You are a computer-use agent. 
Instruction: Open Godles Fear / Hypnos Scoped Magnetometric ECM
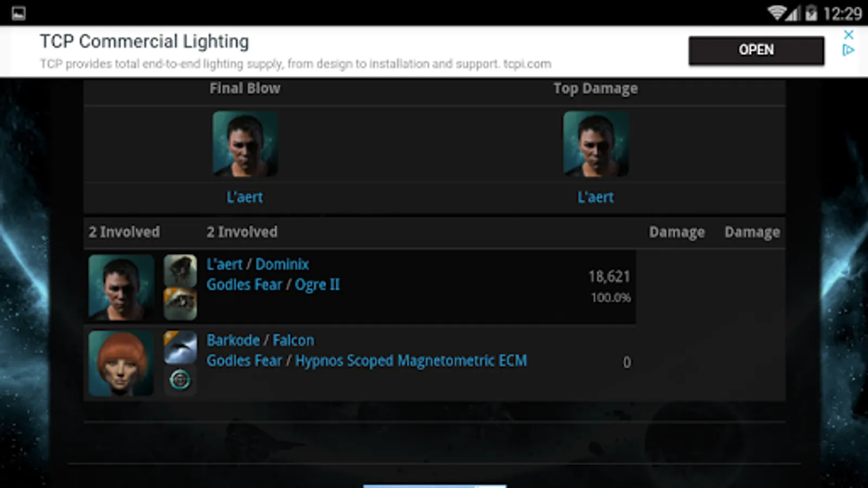point(367,361)
